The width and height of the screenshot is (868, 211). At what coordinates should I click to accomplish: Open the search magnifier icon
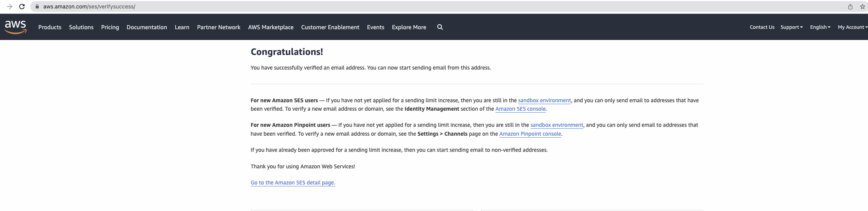pyautogui.click(x=440, y=27)
